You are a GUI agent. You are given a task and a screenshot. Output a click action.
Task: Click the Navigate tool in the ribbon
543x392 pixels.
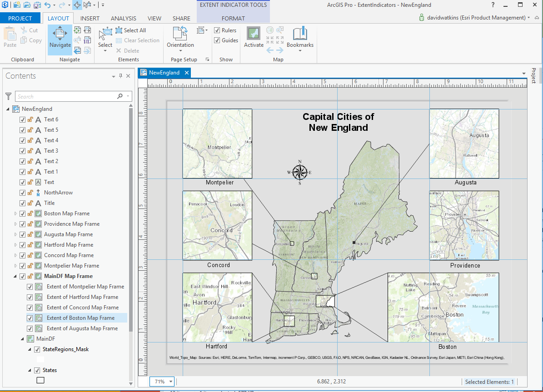(x=60, y=36)
